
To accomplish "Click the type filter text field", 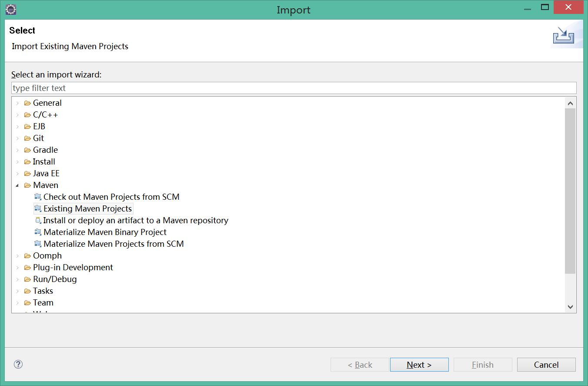I will pyautogui.click(x=294, y=88).
